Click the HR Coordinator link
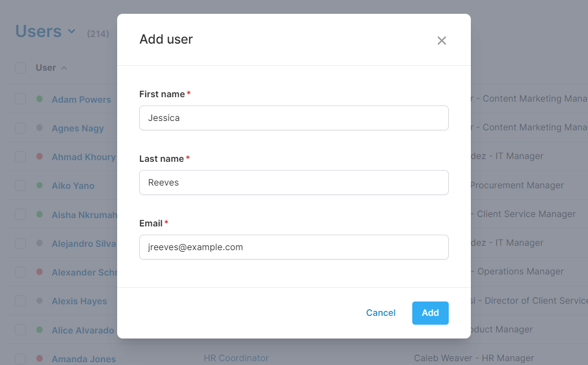Viewport: 588px width, 365px height. (x=236, y=358)
